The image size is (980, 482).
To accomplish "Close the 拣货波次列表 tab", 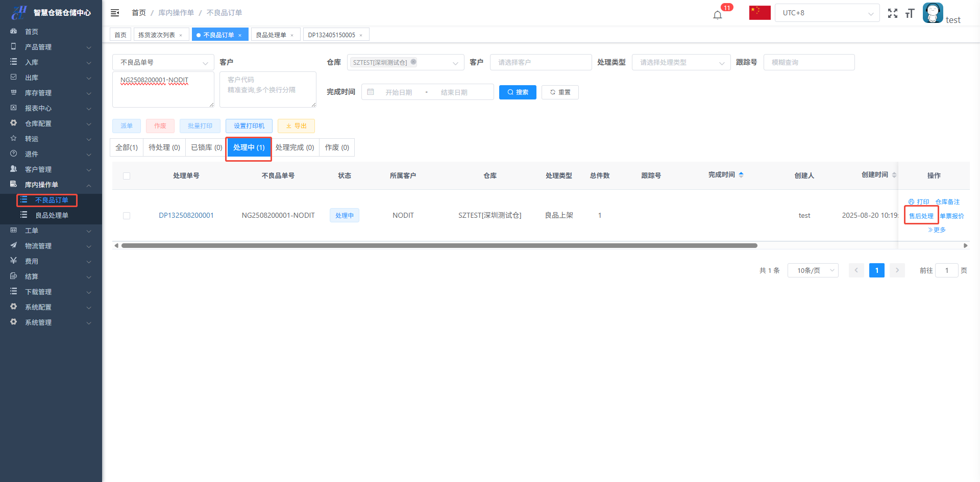I will 181,35.
